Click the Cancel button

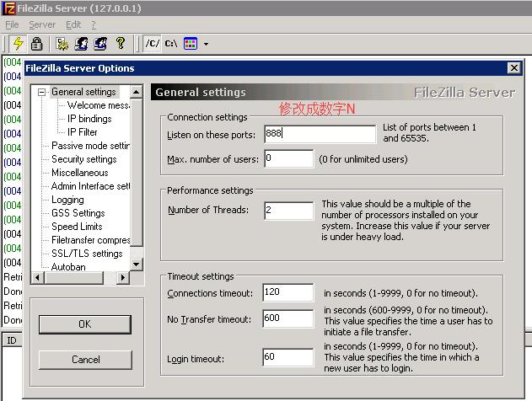85,360
